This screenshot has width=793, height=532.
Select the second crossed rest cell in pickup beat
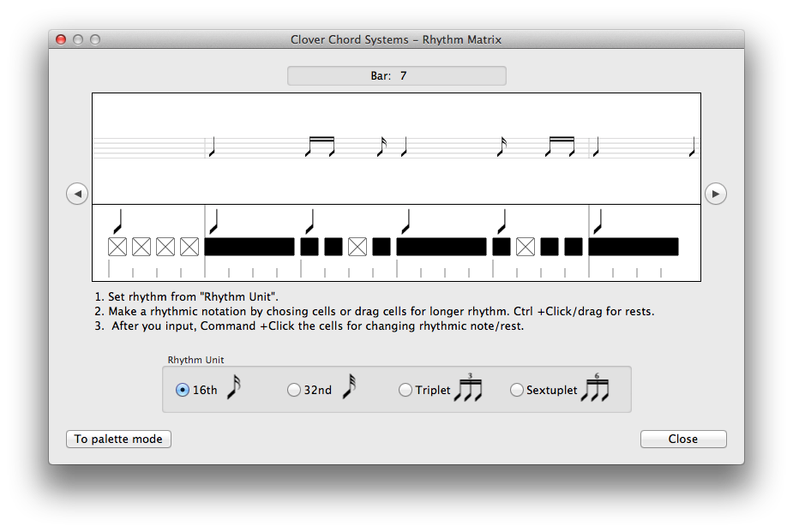141,247
